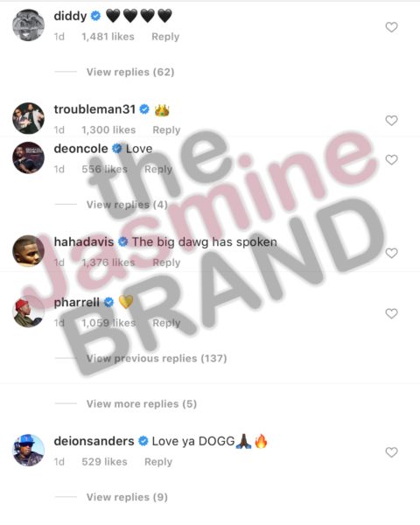Open diddy's profile picture
The height and width of the screenshot is (525, 420).
(28, 25)
